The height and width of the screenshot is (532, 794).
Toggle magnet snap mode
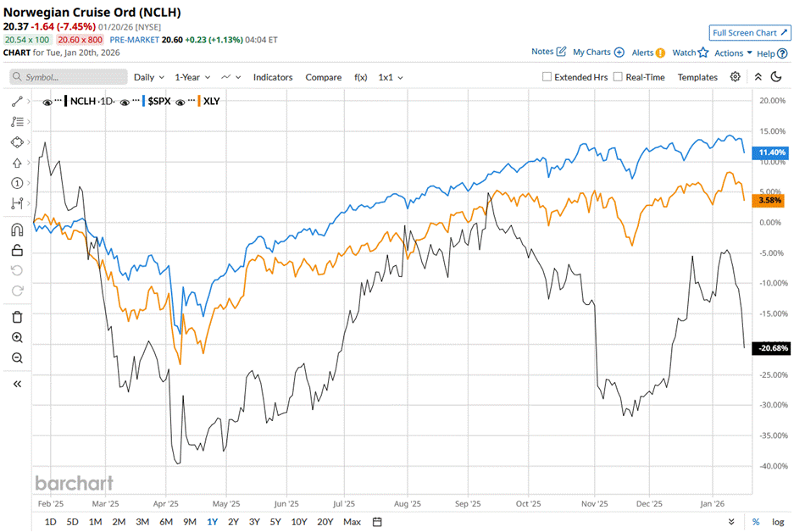(17, 230)
